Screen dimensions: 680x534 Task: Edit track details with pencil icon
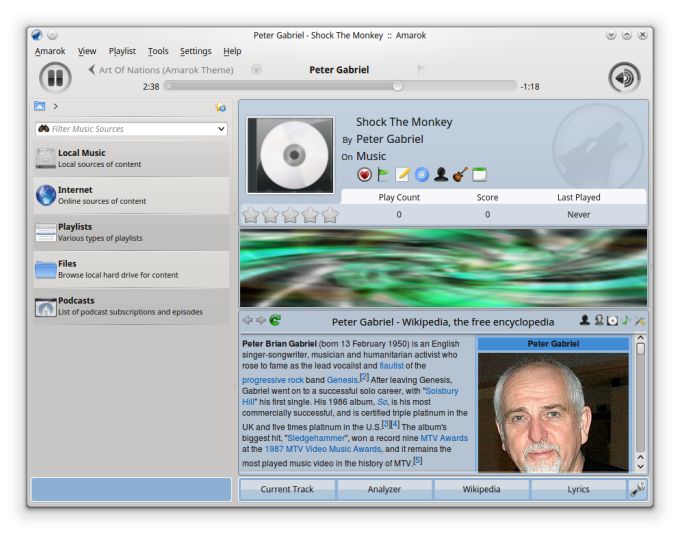coord(402,174)
